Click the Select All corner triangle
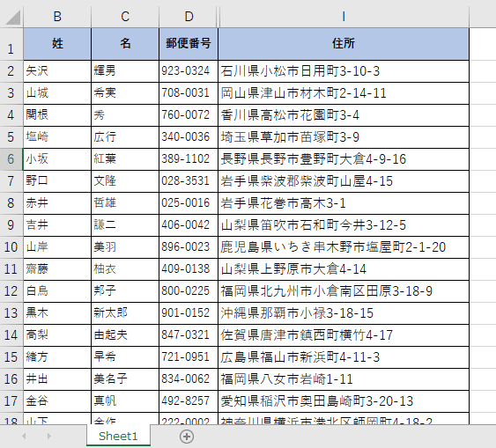The height and width of the screenshot is (448, 496). point(12,18)
